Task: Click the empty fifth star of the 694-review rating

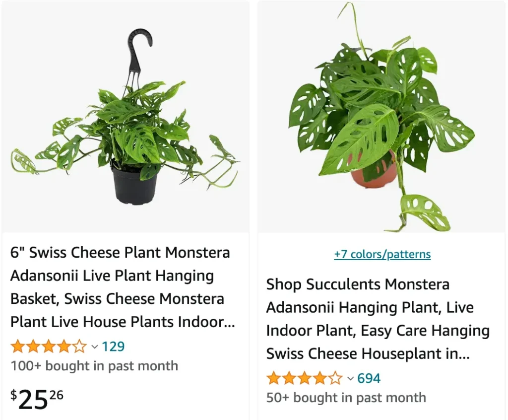Action: (335, 378)
